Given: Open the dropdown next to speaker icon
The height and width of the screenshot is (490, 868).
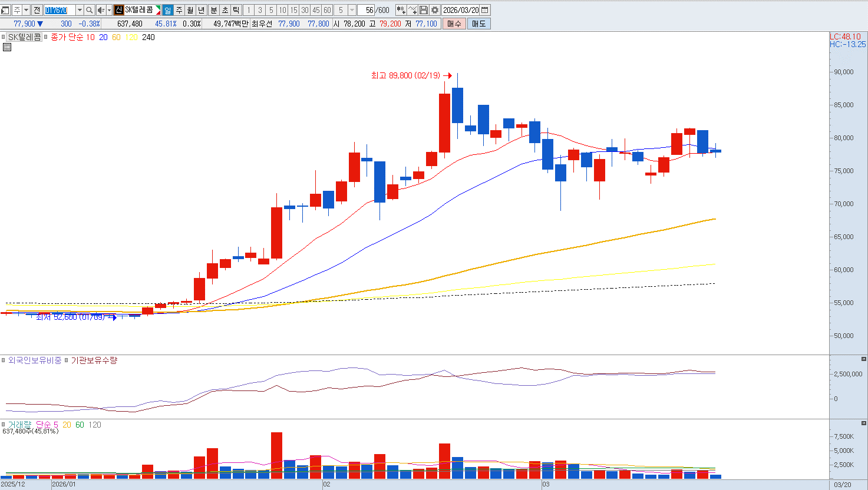Looking at the screenshot, I should point(109,10).
